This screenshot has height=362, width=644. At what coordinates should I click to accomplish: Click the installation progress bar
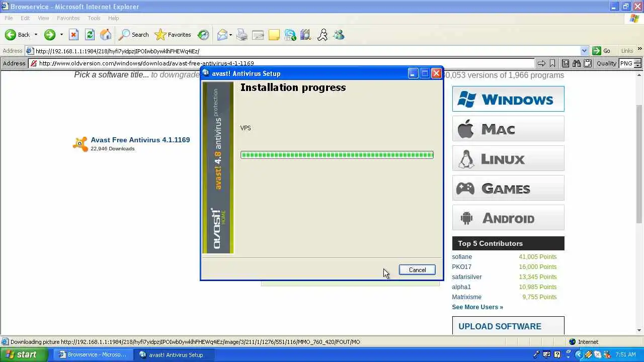[x=337, y=155]
